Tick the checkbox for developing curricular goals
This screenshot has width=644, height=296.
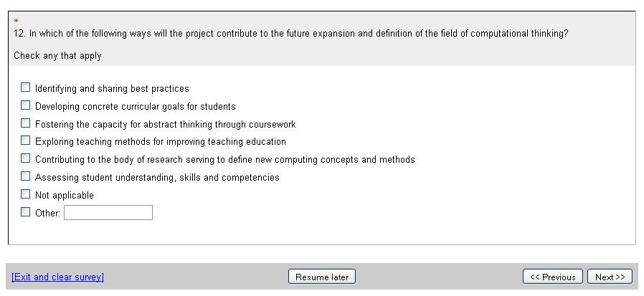coord(26,105)
